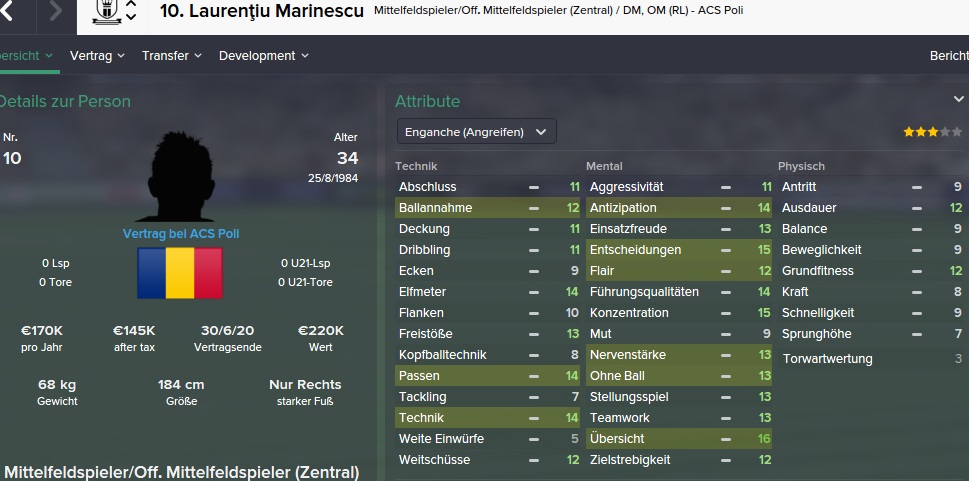Click the up arrow next to club crest
The image size is (969, 481).
[130, 4]
